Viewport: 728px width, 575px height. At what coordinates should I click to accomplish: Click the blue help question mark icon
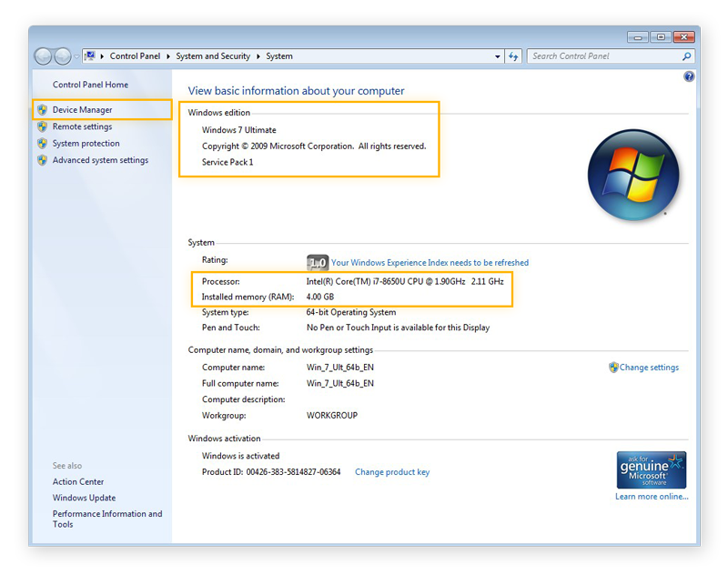(690, 76)
